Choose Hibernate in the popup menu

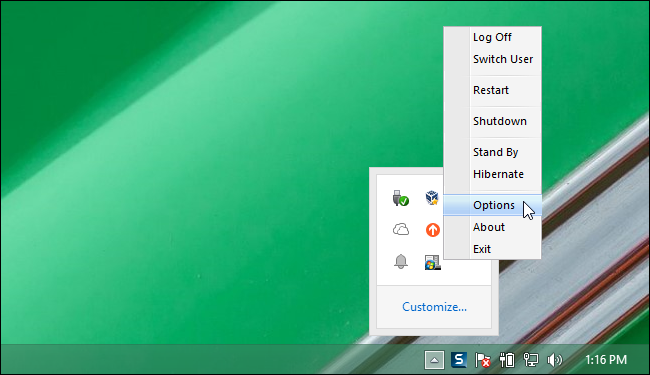tap(492, 174)
